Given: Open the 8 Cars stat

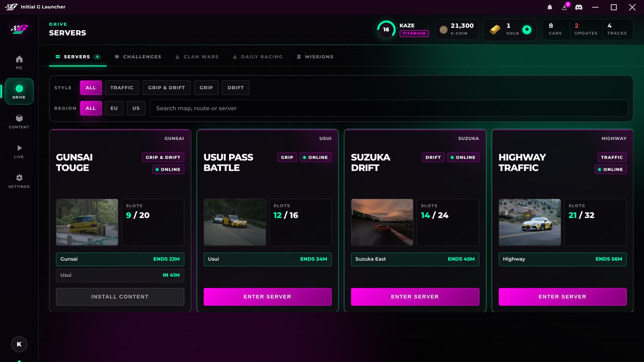Looking at the screenshot, I should pyautogui.click(x=555, y=29).
